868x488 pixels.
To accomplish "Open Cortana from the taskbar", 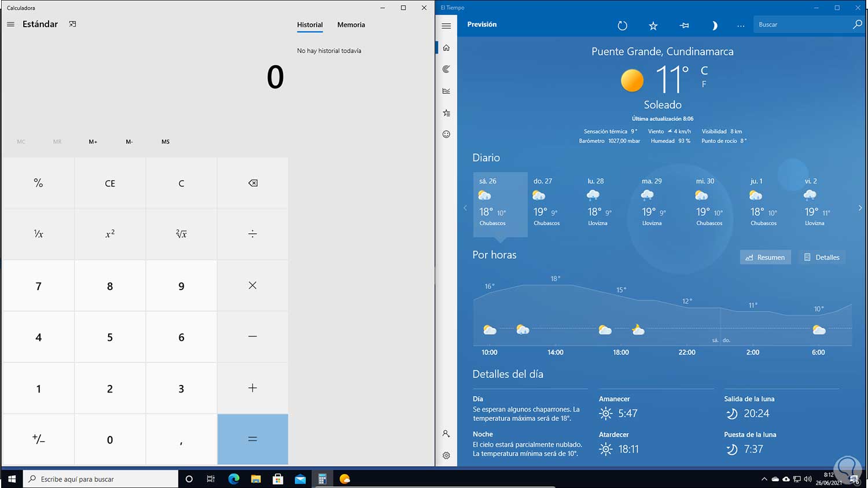I will point(189,479).
